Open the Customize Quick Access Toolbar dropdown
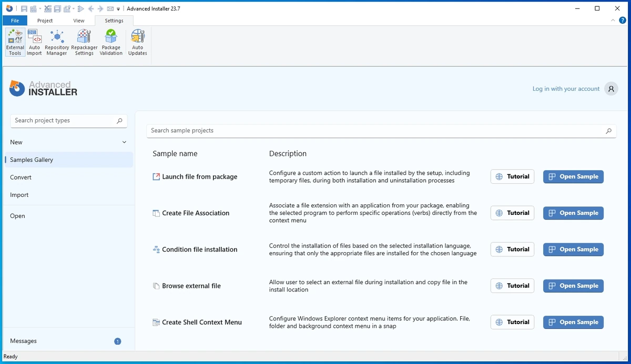This screenshot has width=631, height=364. coord(118,9)
